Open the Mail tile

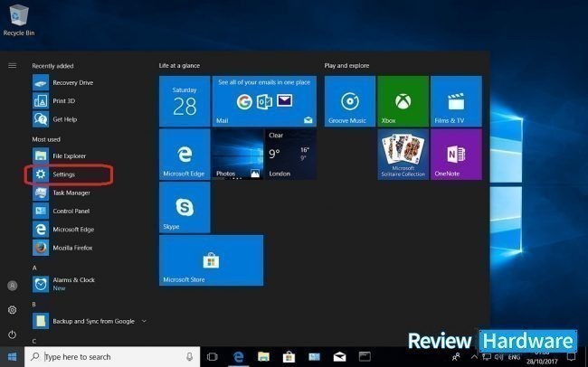(264, 101)
